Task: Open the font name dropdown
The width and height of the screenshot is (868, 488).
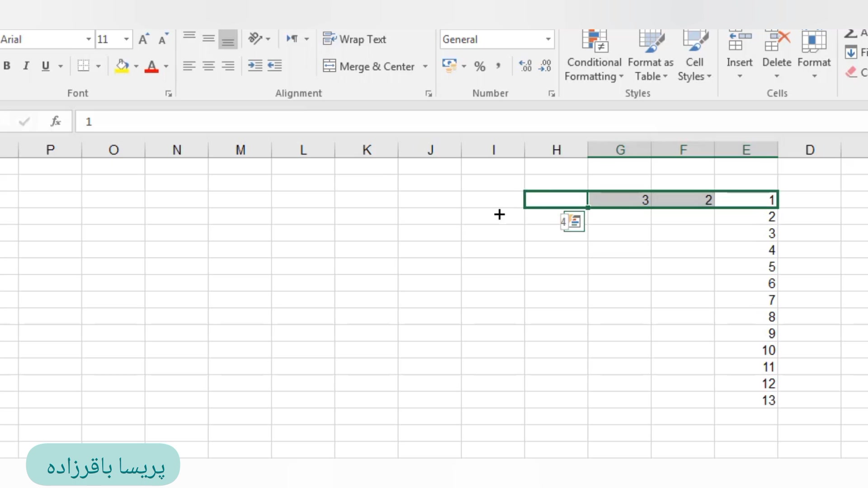Action: tap(89, 39)
